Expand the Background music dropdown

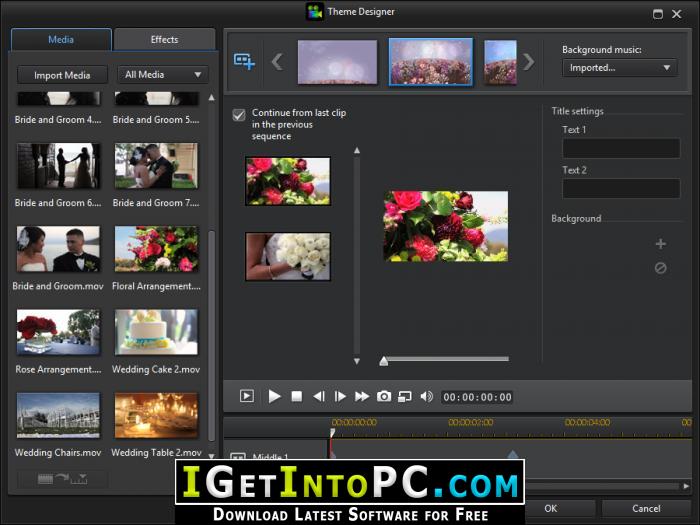620,68
